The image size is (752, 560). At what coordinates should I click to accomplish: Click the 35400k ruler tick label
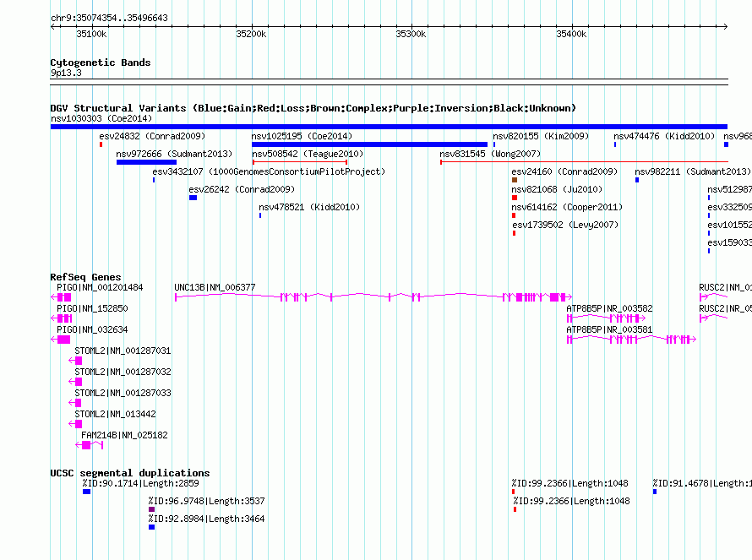[x=571, y=34]
